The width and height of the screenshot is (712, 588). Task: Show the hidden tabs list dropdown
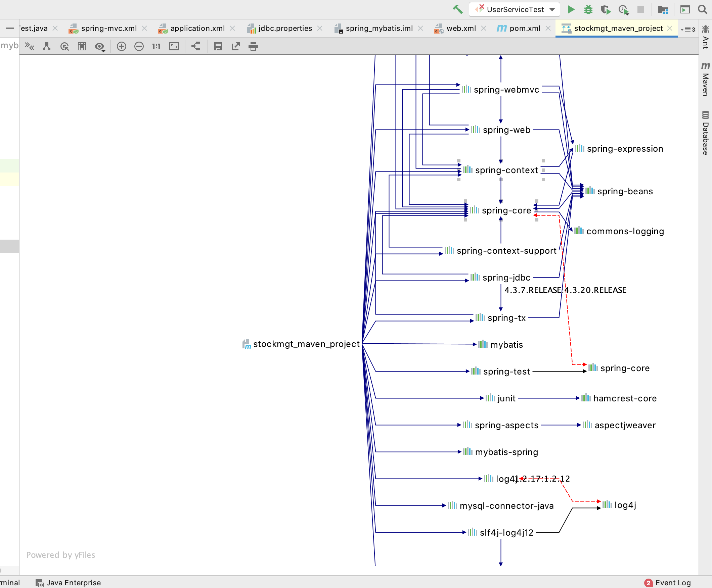687,29
